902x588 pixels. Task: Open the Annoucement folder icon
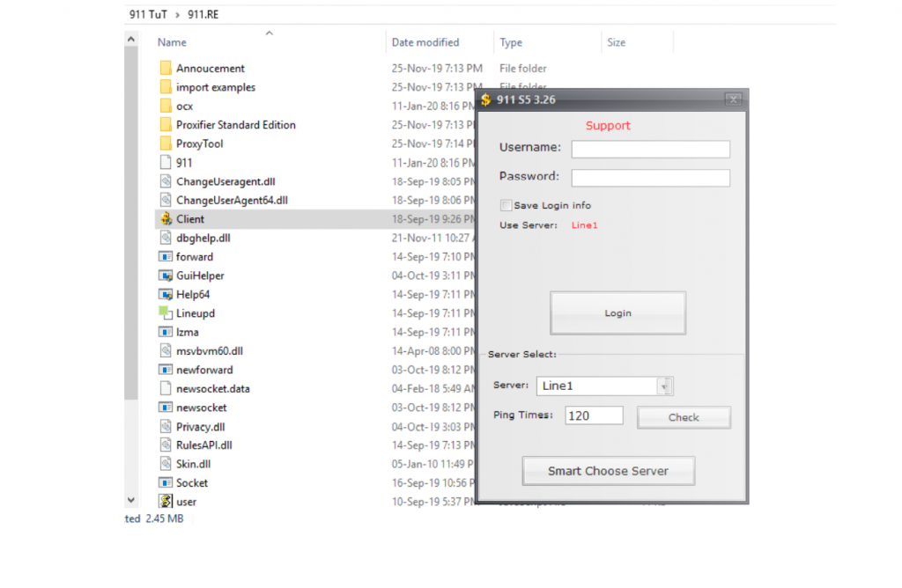click(x=166, y=68)
